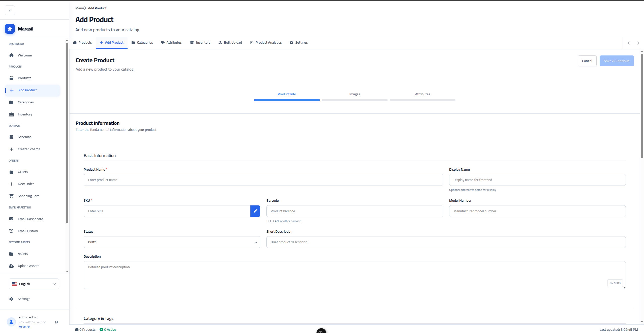Go to the Images step

tap(354, 94)
